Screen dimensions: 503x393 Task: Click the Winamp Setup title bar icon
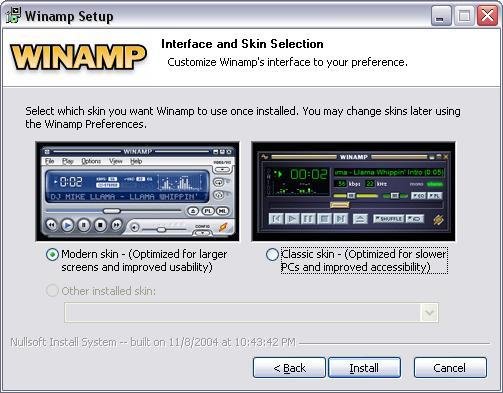pos(13,15)
